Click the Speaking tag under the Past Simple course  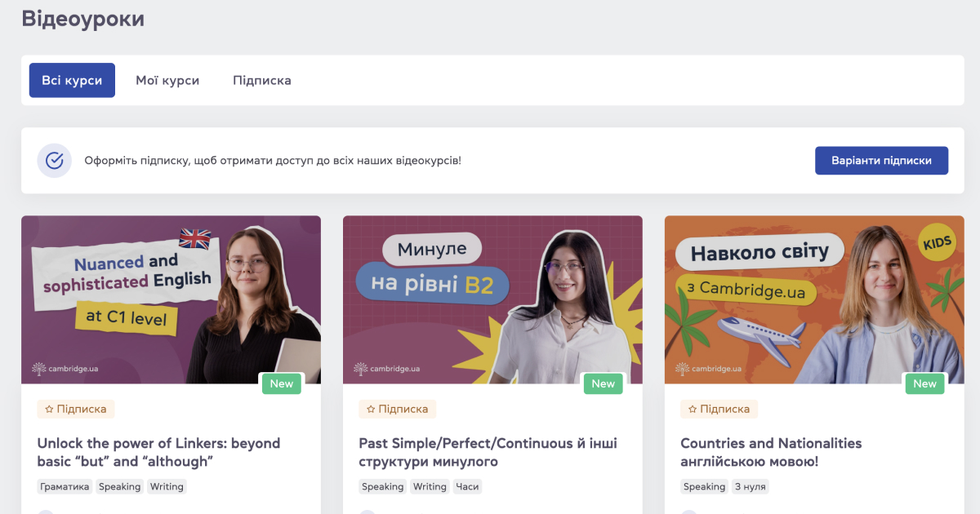tap(382, 486)
